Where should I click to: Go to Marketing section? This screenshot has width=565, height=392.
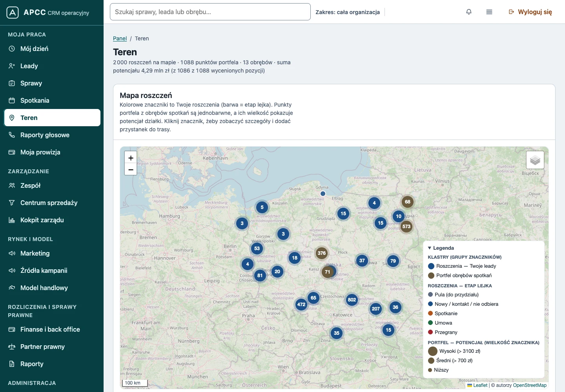(52, 253)
